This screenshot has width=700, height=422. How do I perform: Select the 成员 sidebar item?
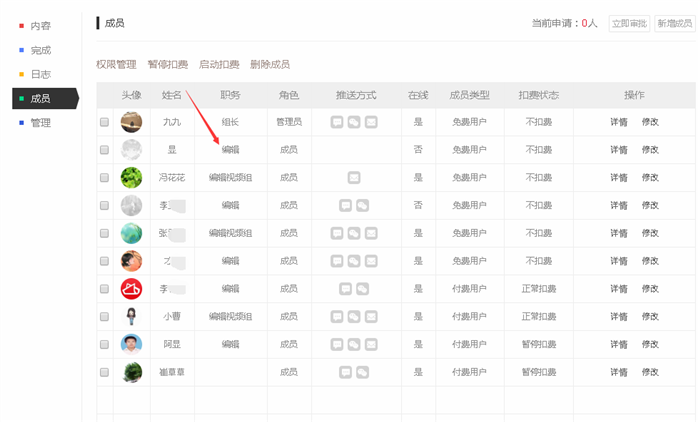[x=45, y=98]
